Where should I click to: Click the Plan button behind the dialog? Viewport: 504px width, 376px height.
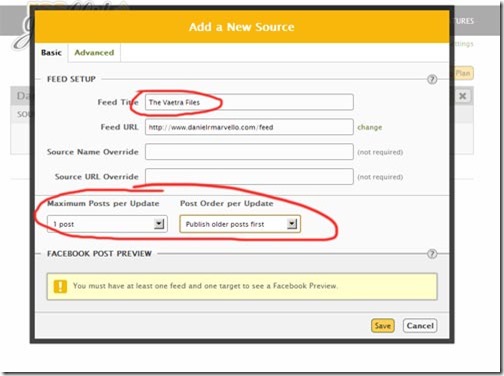click(x=463, y=73)
